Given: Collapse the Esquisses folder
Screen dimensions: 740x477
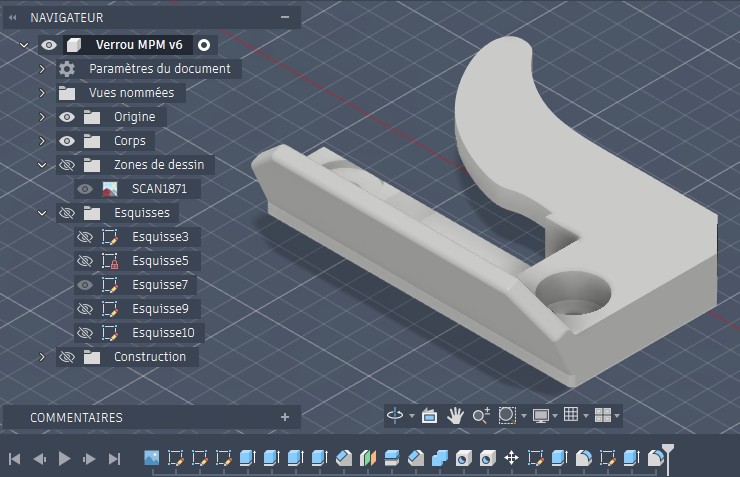Looking at the screenshot, I should coord(42,213).
